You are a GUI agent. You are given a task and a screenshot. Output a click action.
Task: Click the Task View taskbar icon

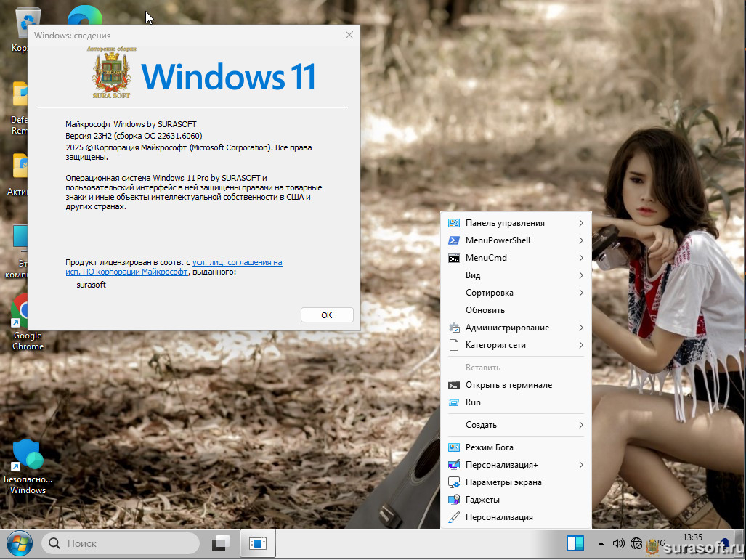click(220, 543)
